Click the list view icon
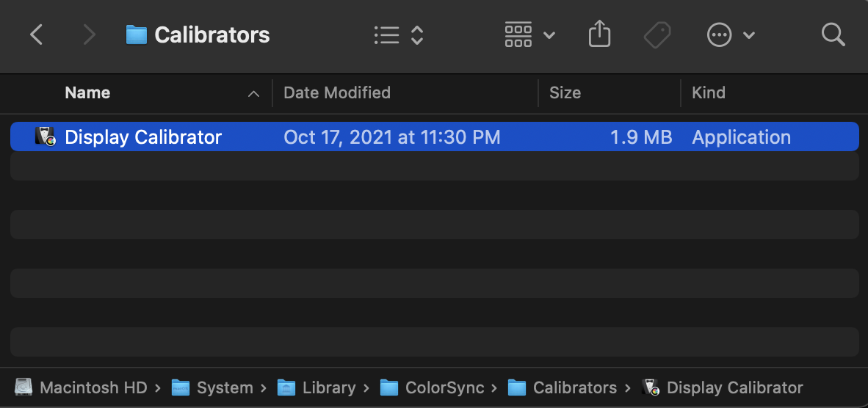The height and width of the screenshot is (408, 868). (386, 34)
